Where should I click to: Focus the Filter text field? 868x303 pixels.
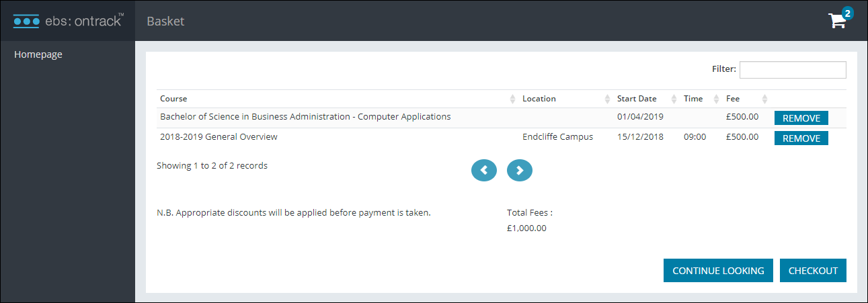(793, 70)
